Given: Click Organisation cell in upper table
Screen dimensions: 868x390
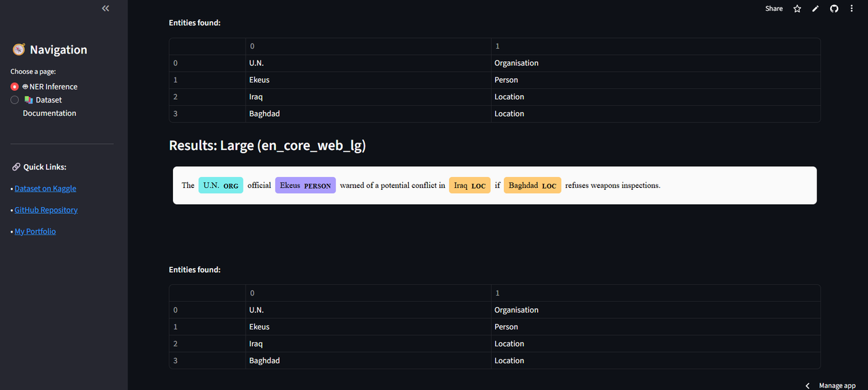Looking at the screenshot, I should pos(656,63).
